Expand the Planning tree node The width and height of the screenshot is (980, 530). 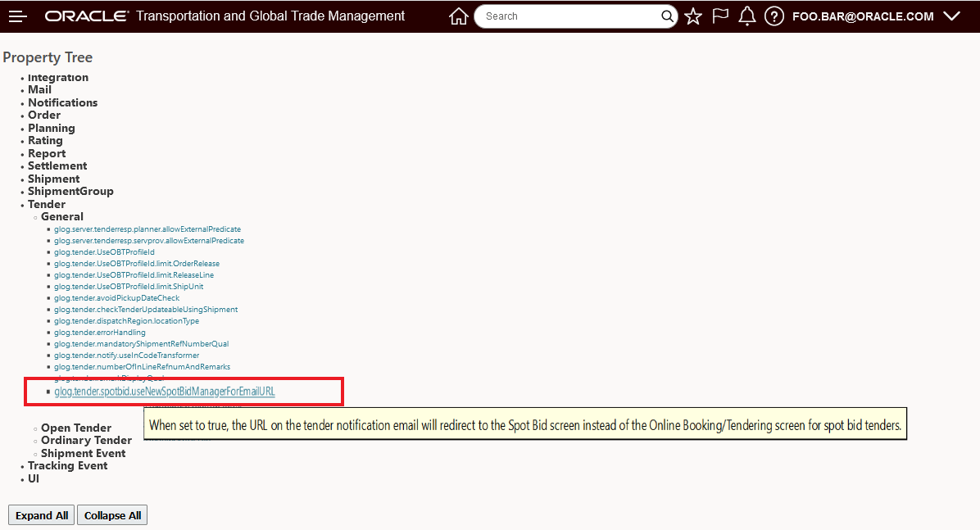52,128
